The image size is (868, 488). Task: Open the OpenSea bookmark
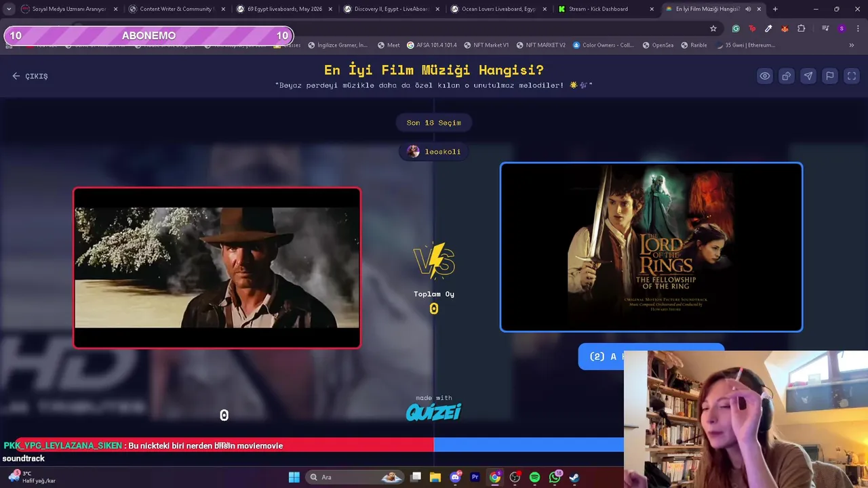658,45
